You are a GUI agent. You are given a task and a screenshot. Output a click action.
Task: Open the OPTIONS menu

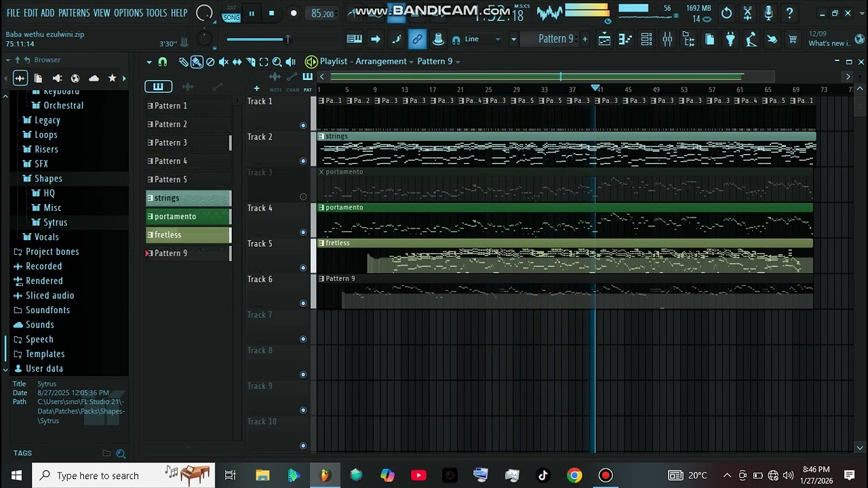pos(128,13)
